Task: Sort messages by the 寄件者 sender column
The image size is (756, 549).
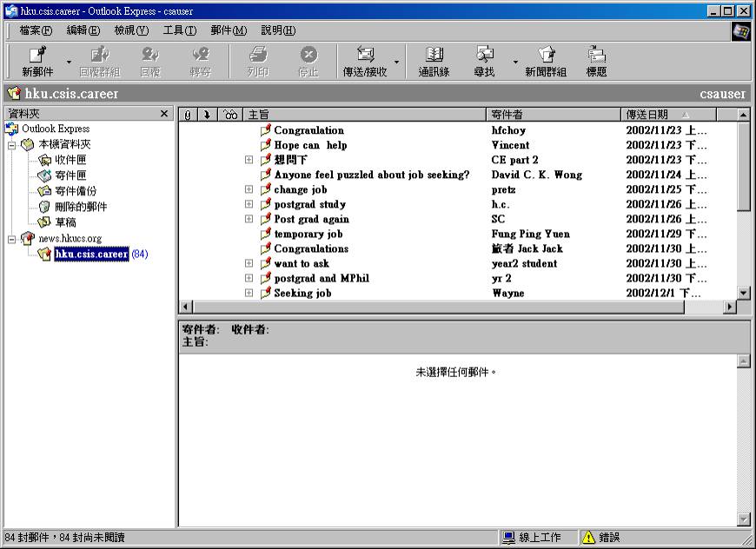Action: (x=554, y=115)
